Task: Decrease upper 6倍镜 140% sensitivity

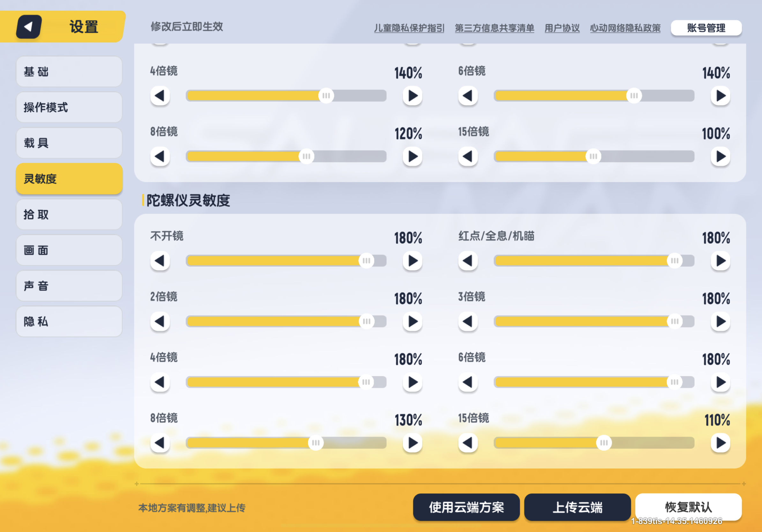Action: [x=468, y=96]
